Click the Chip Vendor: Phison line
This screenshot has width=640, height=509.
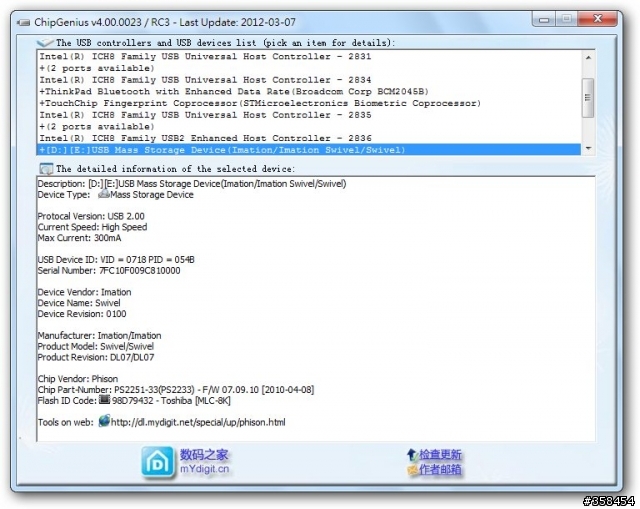pos(78,379)
